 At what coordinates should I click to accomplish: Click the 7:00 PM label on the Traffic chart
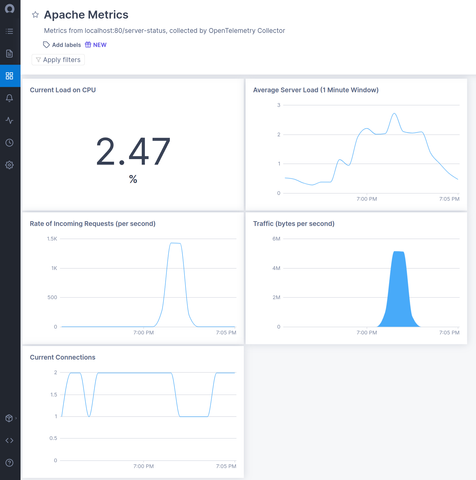coord(367,333)
